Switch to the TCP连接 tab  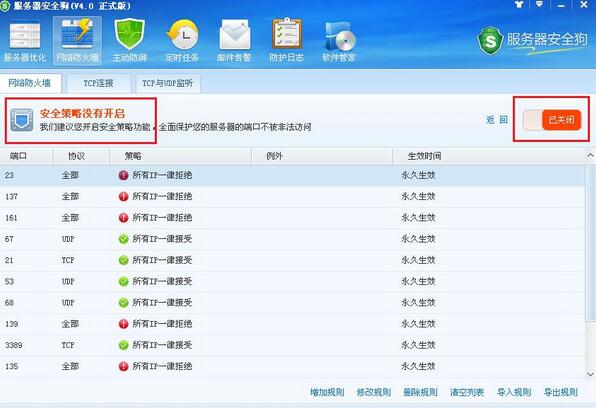click(98, 83)
